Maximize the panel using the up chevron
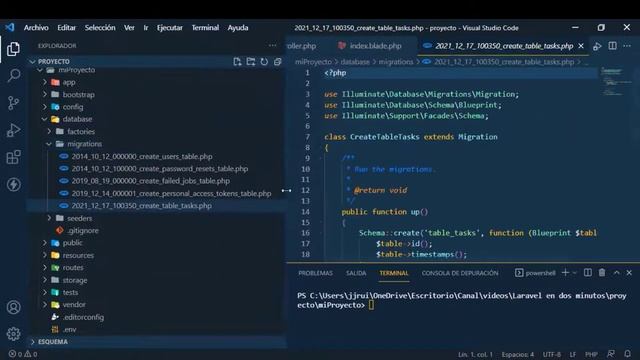This screenshot has width=640, height=360. (x=616, y=272)
